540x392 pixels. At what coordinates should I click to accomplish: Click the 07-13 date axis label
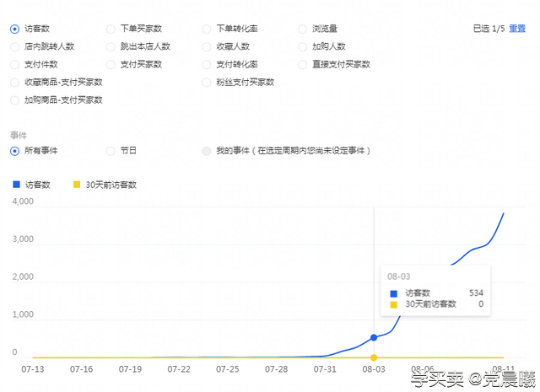pyautogui.click(x=33, y=369)
